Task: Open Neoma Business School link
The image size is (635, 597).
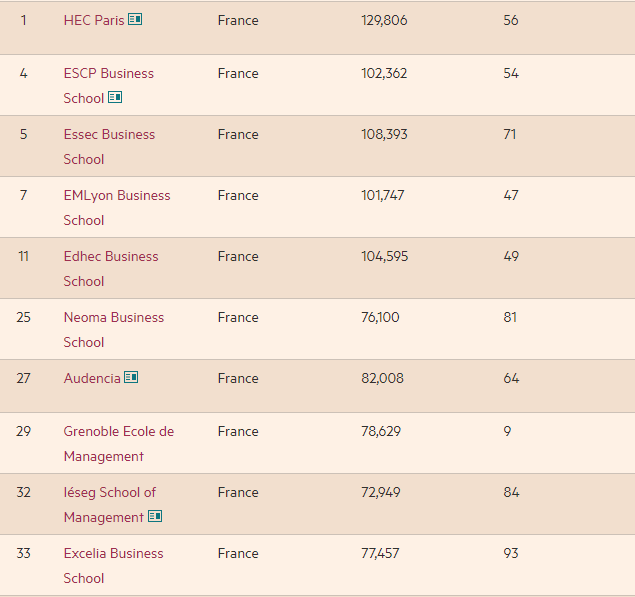Action: coord(114,330)
